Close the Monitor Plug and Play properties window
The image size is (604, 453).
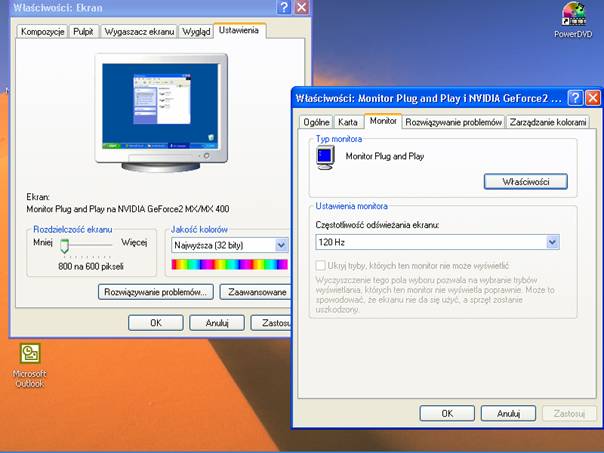593,98
